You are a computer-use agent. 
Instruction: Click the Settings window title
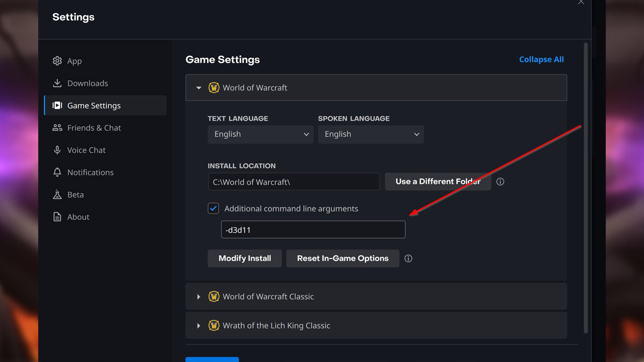coord(74,17)
